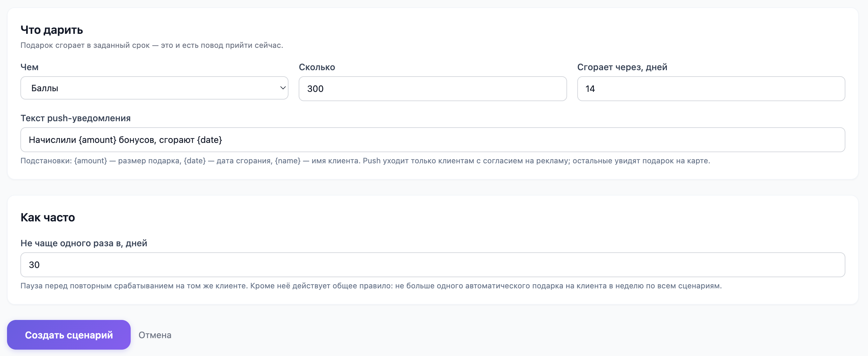Focus the Не чаще одного раза field
The height and width of the screenshot is (356, 868).
click(x=433, y=265)
